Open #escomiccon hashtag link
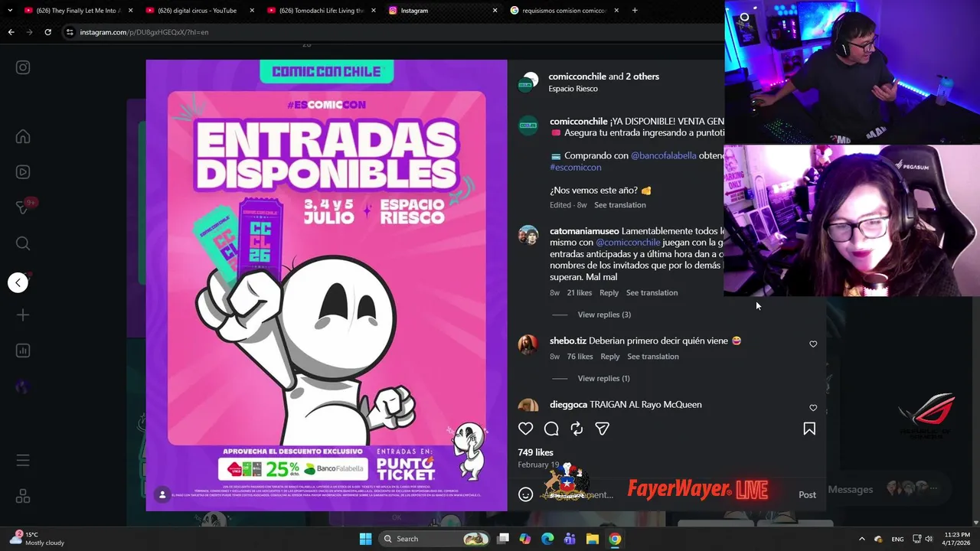980x551 pixels. point(575,167)
